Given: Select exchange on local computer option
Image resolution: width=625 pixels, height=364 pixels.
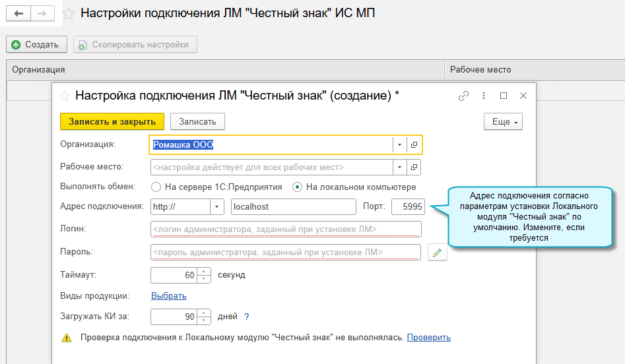Looking at the screenshot, I should pos(298,187).
